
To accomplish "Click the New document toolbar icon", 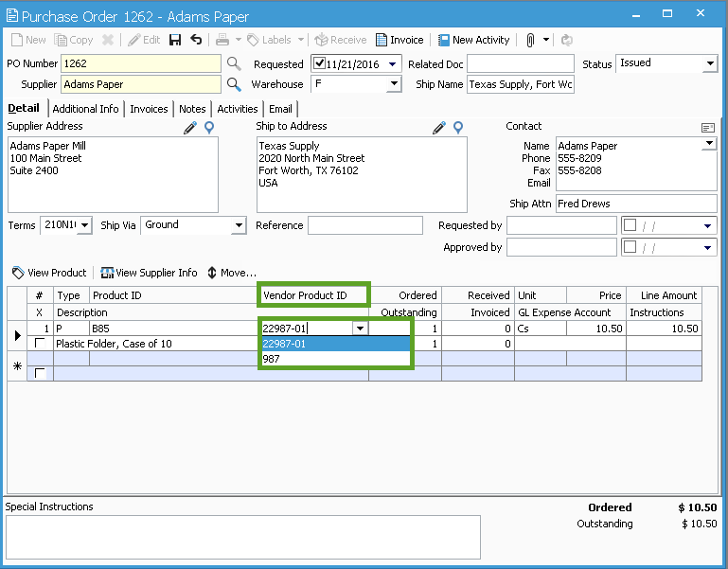I will 17,40.
